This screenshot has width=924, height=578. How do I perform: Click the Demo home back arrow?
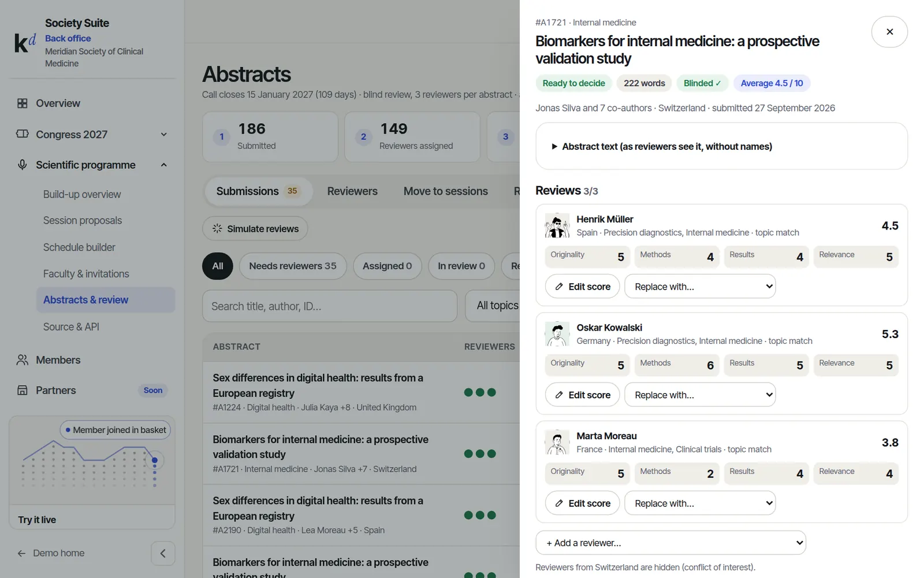(x=21, y=553)
